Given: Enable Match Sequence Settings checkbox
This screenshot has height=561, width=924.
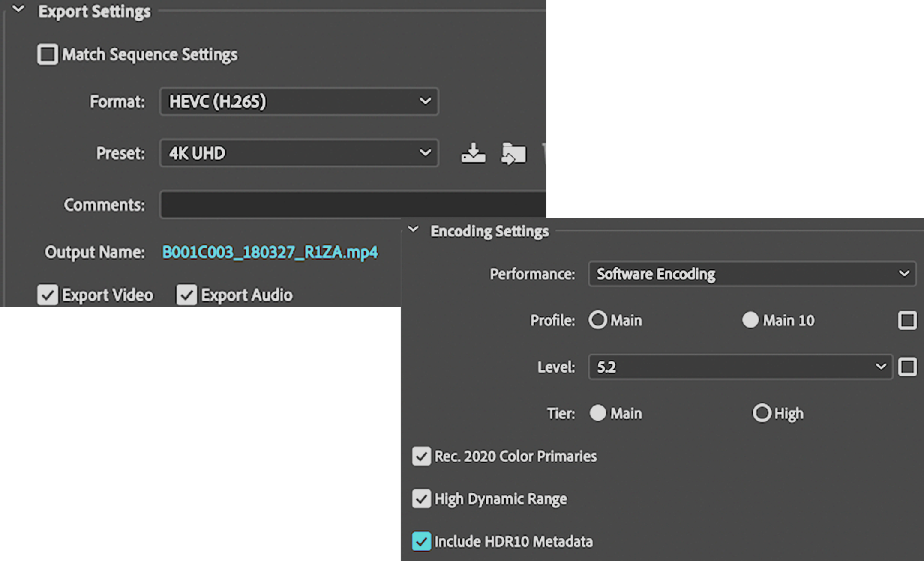Looking at the screenshot, I should pyautogui.click(x=47, y=54).
